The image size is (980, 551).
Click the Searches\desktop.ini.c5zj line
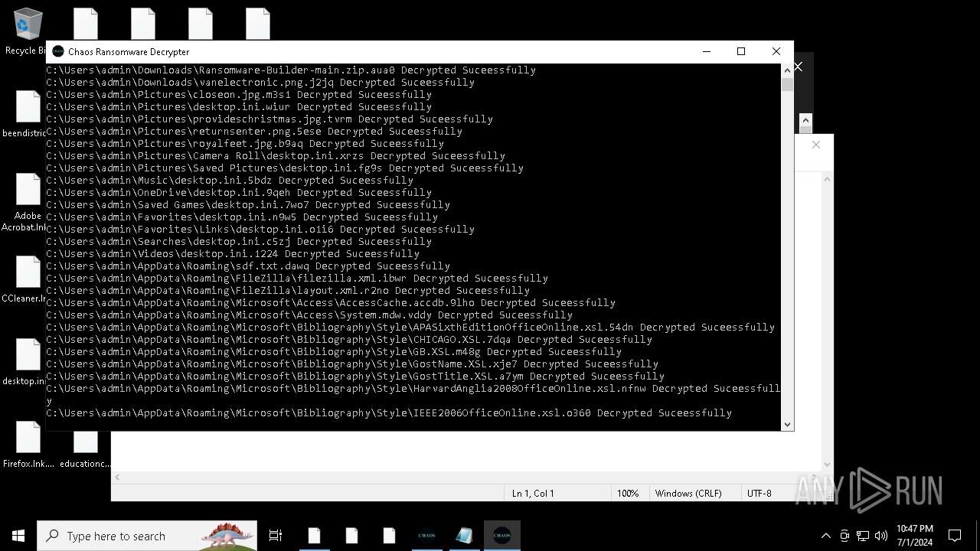(x=239, y=241)
